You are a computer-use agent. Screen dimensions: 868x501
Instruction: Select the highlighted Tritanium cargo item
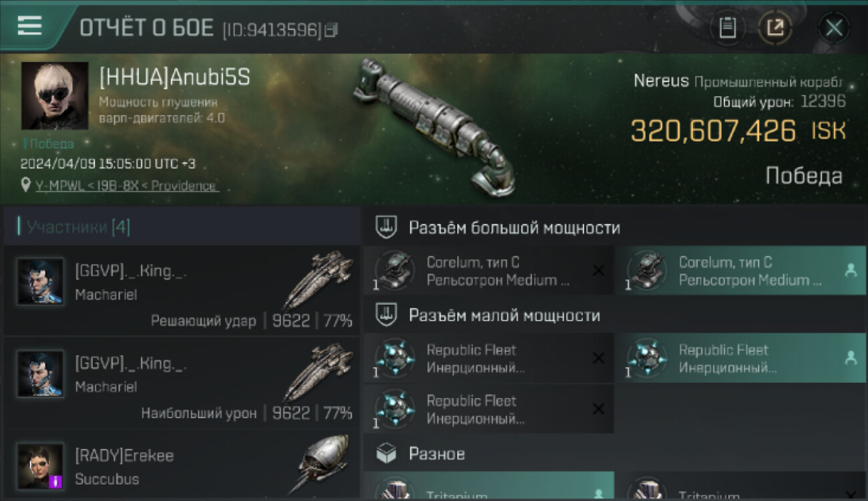tap(489, 486)
